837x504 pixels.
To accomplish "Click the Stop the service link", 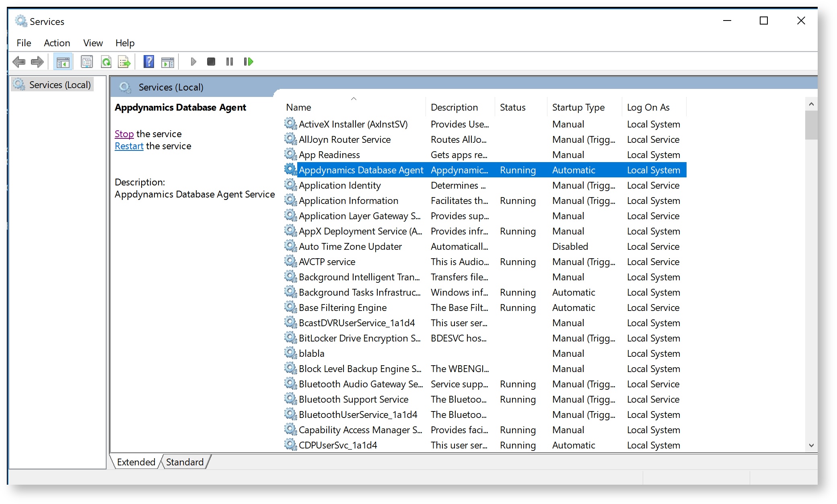I will 124,134.
